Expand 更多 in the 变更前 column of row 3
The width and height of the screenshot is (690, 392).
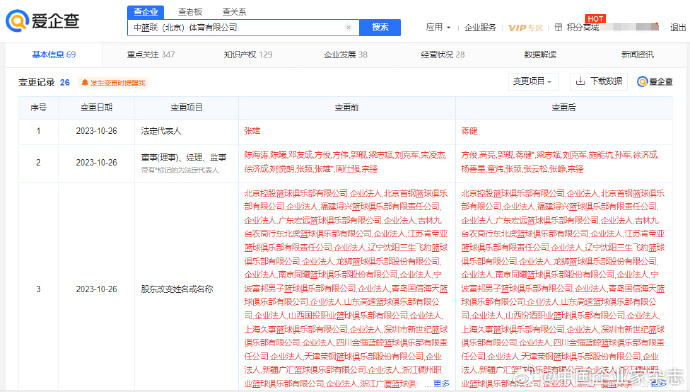441,384
